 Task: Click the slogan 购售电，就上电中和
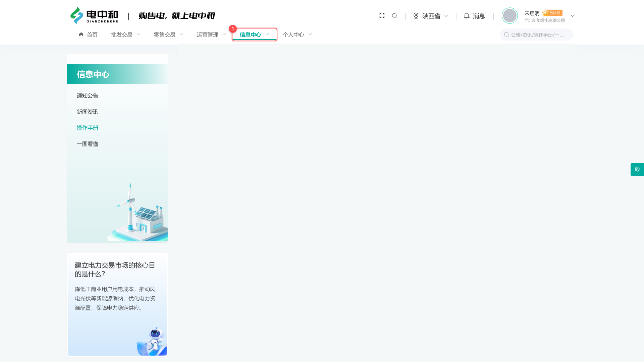[177, 16]
